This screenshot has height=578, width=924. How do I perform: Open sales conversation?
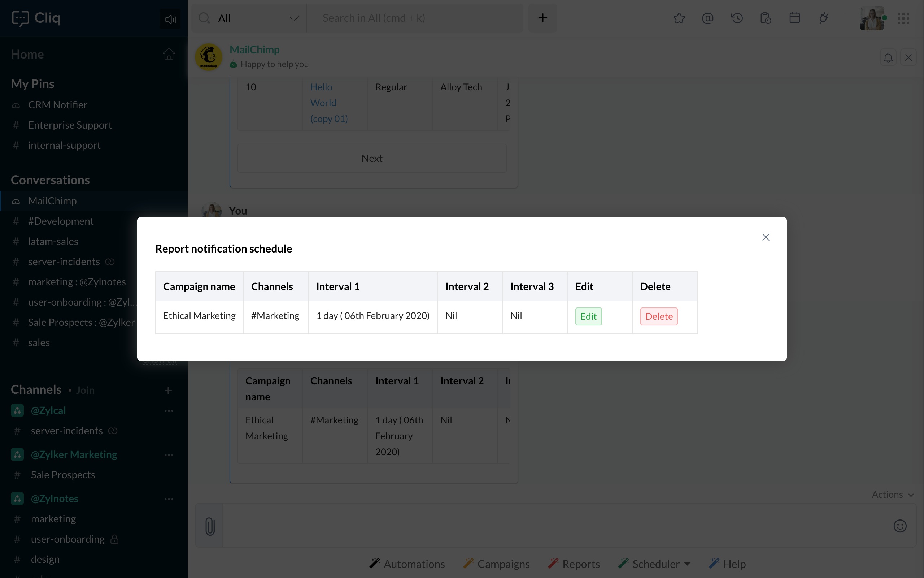39,342
